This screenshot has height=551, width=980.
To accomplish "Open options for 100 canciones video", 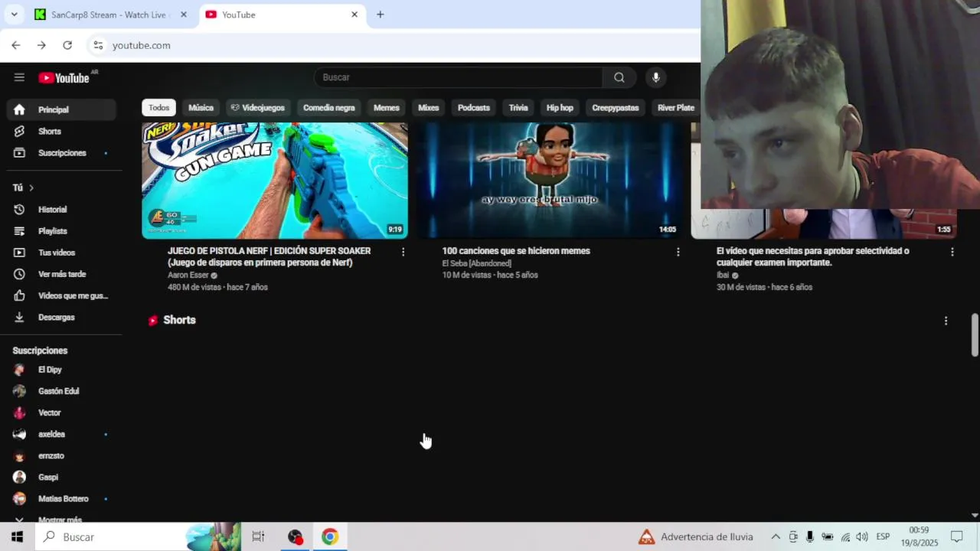I will (x=678, y=252).
